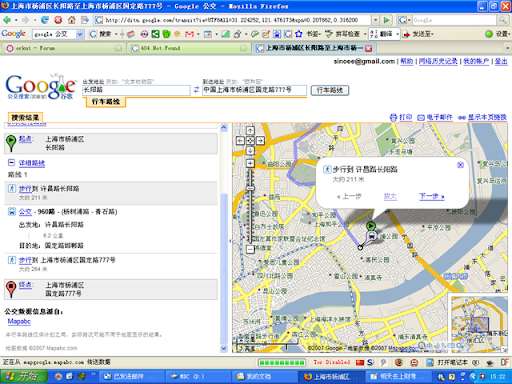Click the printer icon next to 打印
Viewport: 512px width, 384px height.
[x=393, y=117]
